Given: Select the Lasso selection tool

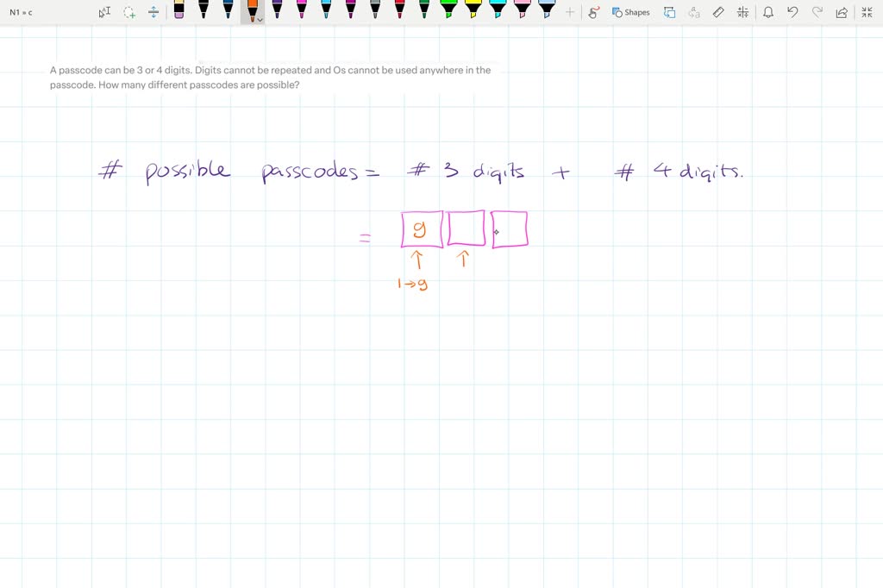Looking at the screenshot, I should [129, 12].
